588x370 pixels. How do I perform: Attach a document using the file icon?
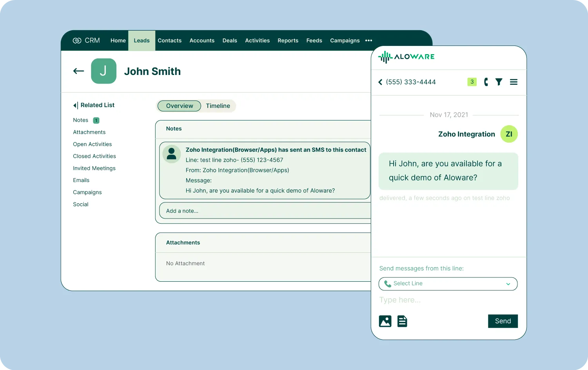pyautogui.click(x=402, y=321)
